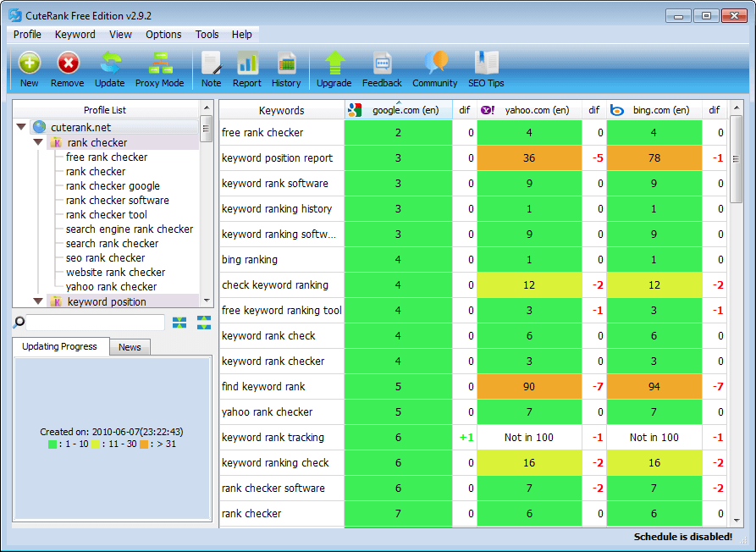756x552 pixels.
Task: Collapse the keyword position group
Action: pyautogui.click(x=38, y=301)
